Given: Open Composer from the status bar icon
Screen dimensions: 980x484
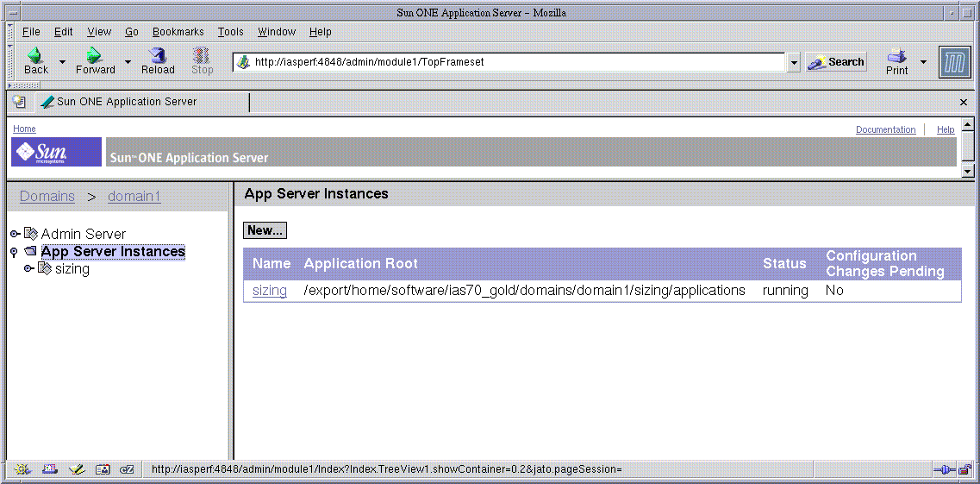Looking at the screenshot, I should pyautogui.click(x=77, y=469).
